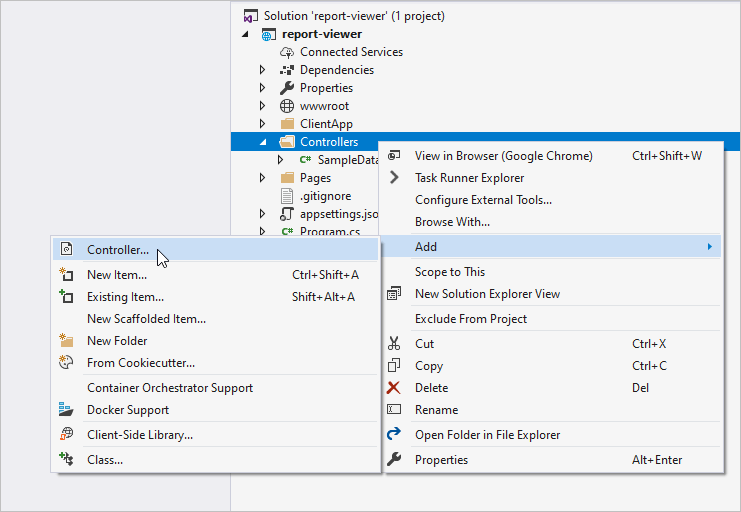Click the red Delete X icon
741x512 pixels.
click(x=394, y=388)
